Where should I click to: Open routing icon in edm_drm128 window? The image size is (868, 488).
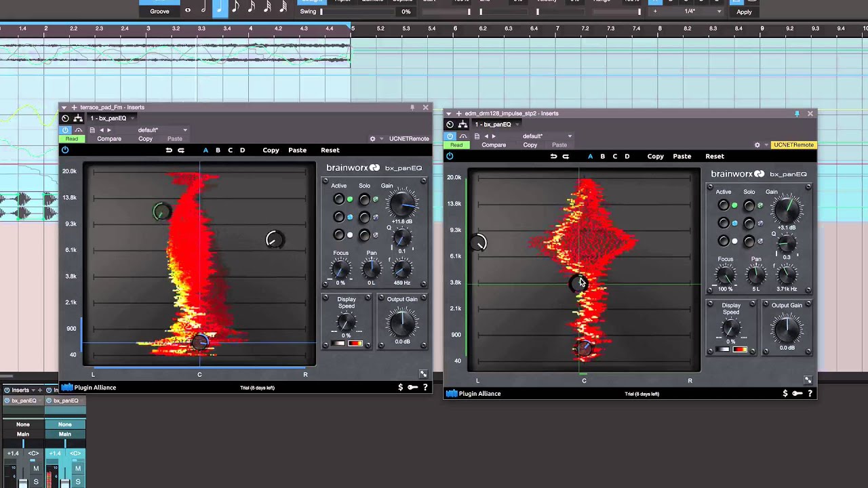[462, 124]
